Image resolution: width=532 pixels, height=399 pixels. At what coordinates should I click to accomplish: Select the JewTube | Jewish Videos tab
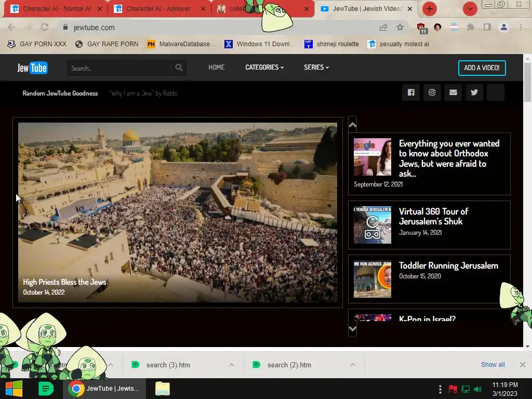pos(367,9)
